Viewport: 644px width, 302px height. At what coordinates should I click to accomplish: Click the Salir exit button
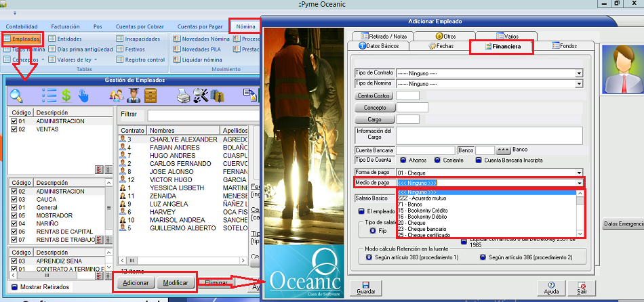pos(581,288)
